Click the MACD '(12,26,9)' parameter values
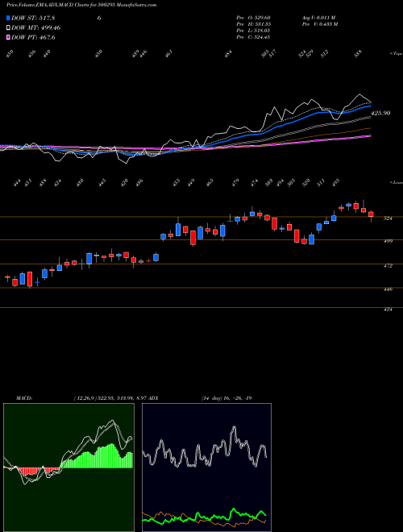 coord(110,398)
